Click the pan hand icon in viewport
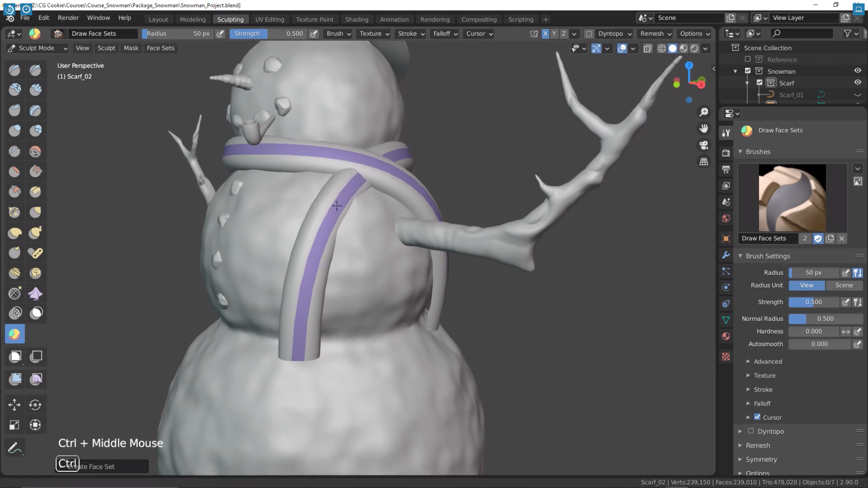This screenshot has width=868, height=488. click(704, 129)
